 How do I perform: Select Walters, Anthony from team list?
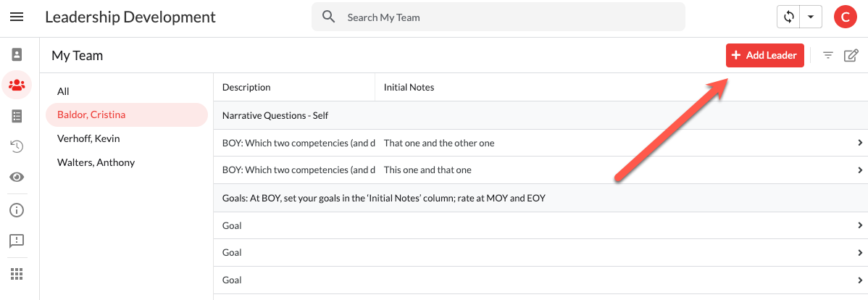[x=96, y=162]
